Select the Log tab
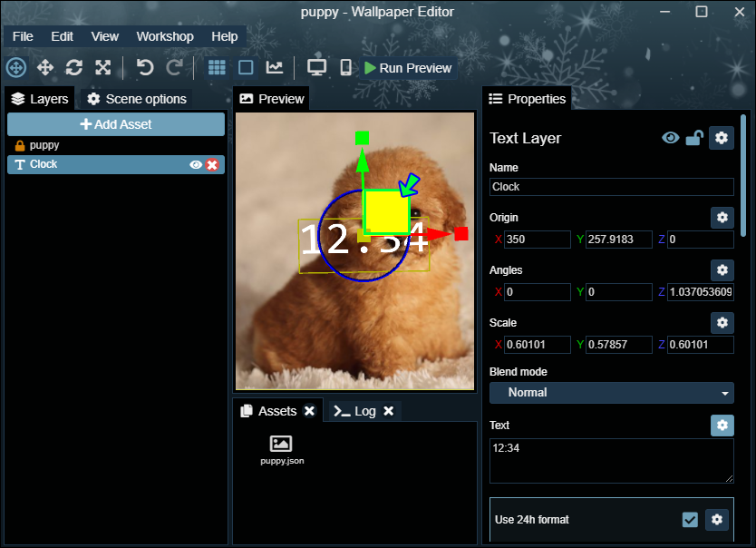The width and height of the screenshot is (756, 548). 354,411
